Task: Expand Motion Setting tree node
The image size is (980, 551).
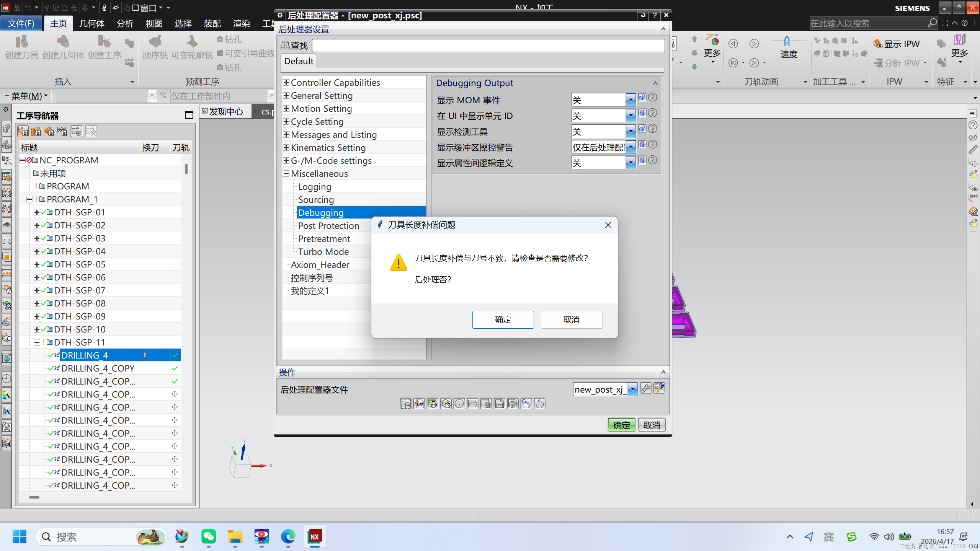Action: (x=286, y=108)
